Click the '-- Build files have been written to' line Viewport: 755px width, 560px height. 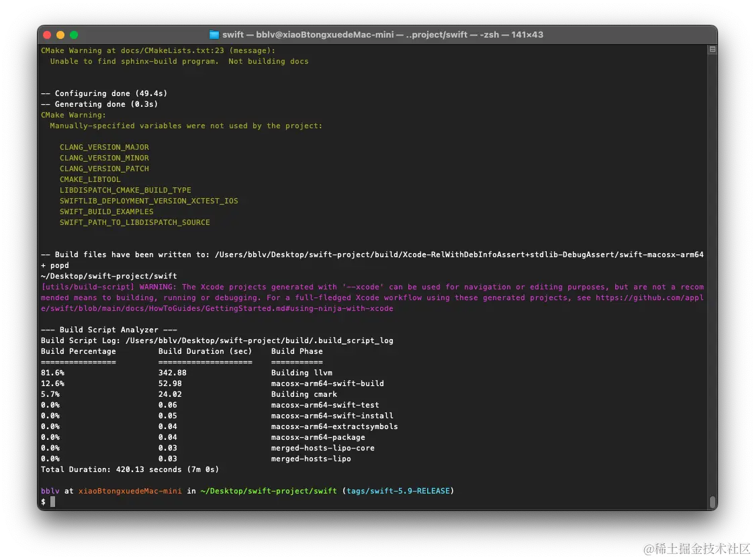point(372,254)
